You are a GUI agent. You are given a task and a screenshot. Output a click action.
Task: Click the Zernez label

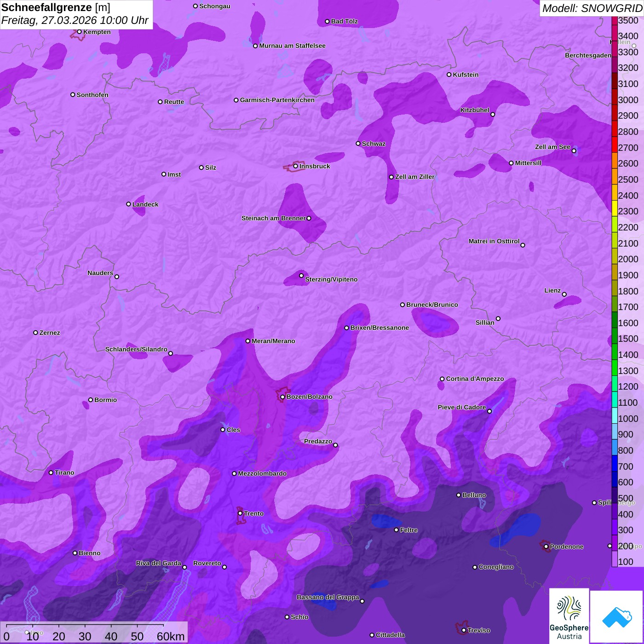tap(50, 333)
